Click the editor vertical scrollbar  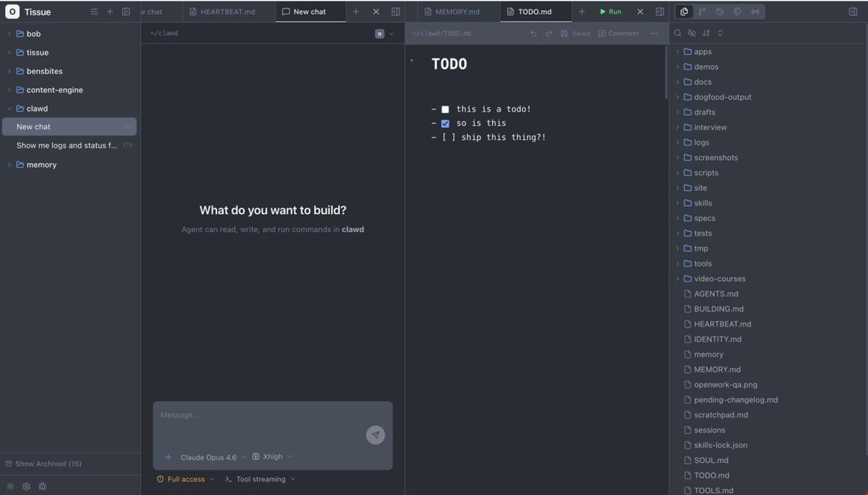pos(666,72)
